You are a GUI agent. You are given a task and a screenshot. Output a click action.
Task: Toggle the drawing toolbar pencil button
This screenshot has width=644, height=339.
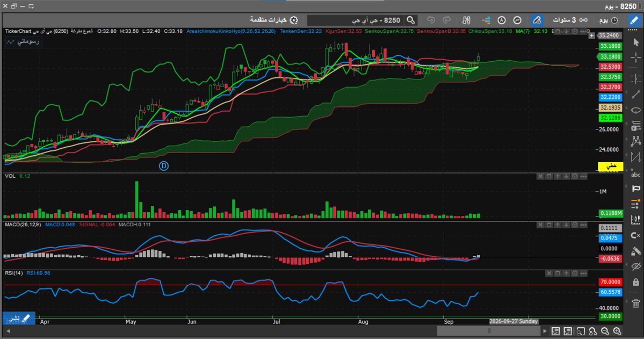tap(634, 20)
